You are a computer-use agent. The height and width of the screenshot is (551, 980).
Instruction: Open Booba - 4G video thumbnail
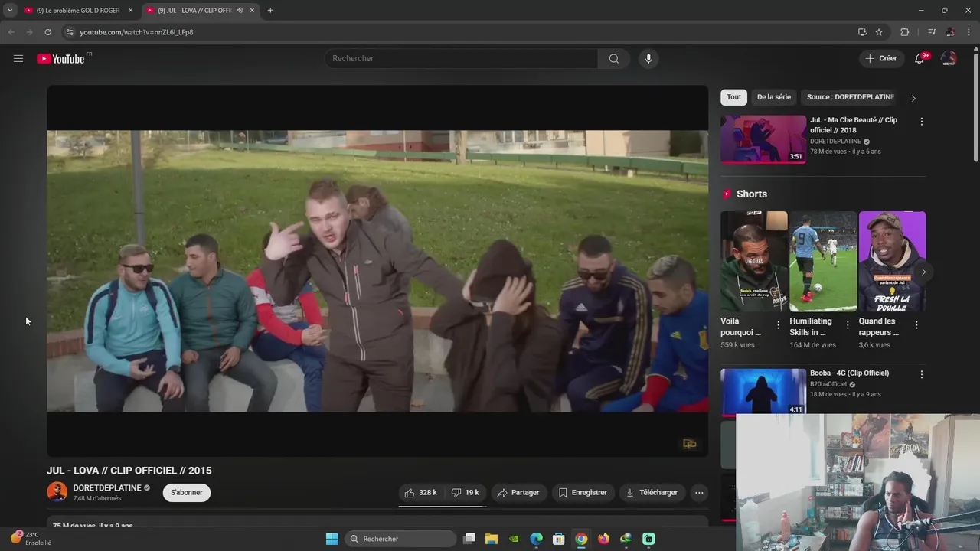(763, 391)
